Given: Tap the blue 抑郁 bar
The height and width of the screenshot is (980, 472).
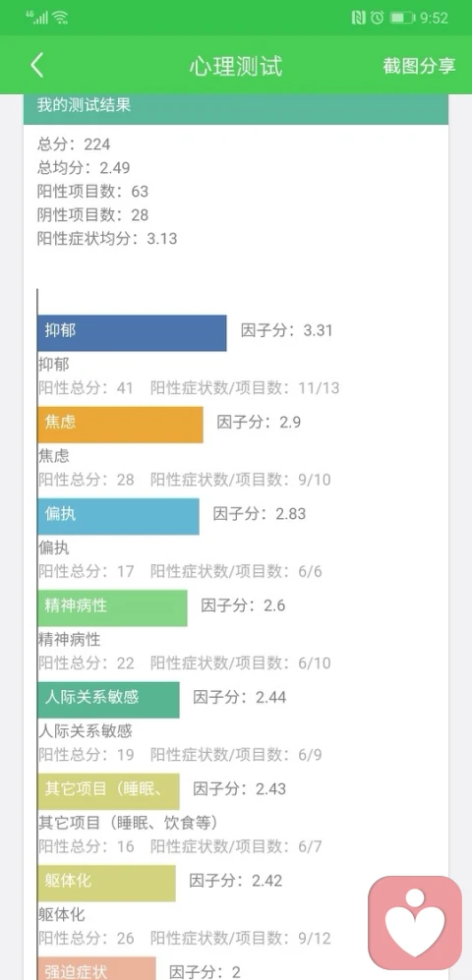Looking at the screenshot, I should click(x=132, y=333).
